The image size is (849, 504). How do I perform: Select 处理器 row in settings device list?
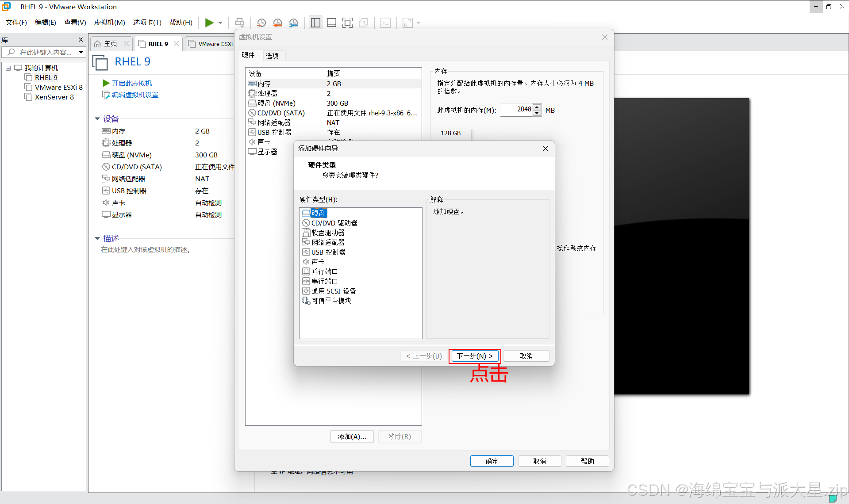pyautogui.click(x=334, y=93)
